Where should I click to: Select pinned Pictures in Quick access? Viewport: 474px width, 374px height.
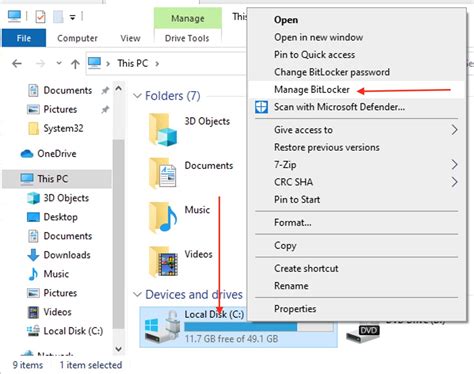[60, 109]
